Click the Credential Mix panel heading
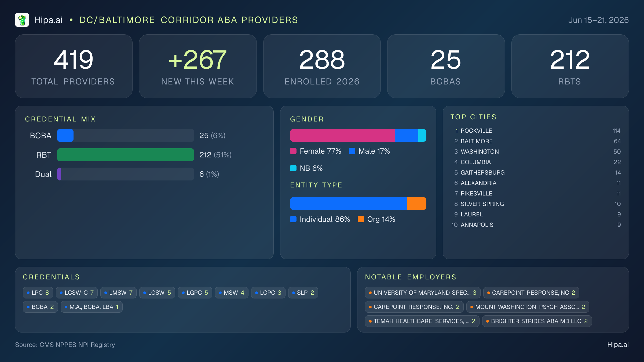Viewport: 644px width, 362px height. (60, 119)
